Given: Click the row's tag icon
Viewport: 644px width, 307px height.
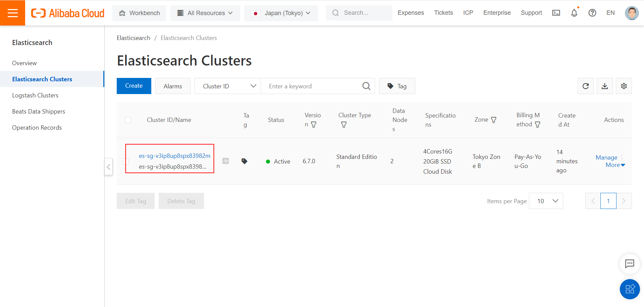Looking at the screenshot, I should pos(245,161).
